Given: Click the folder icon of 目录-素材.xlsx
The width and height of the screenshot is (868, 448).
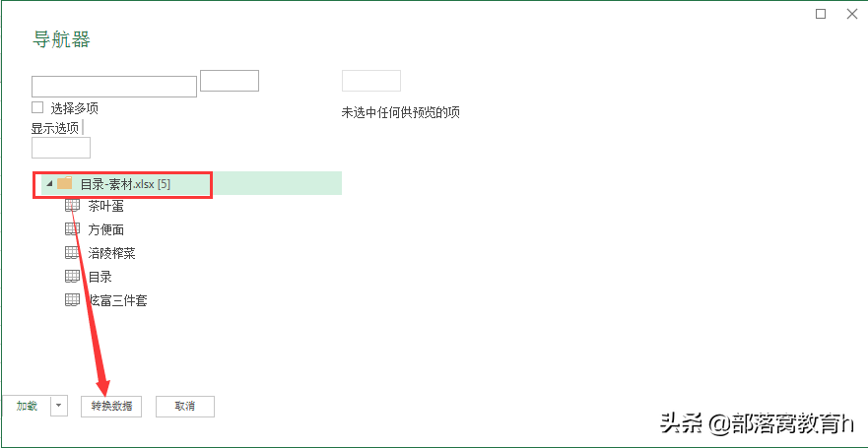Looking at the screenshot, I should 65,183.
